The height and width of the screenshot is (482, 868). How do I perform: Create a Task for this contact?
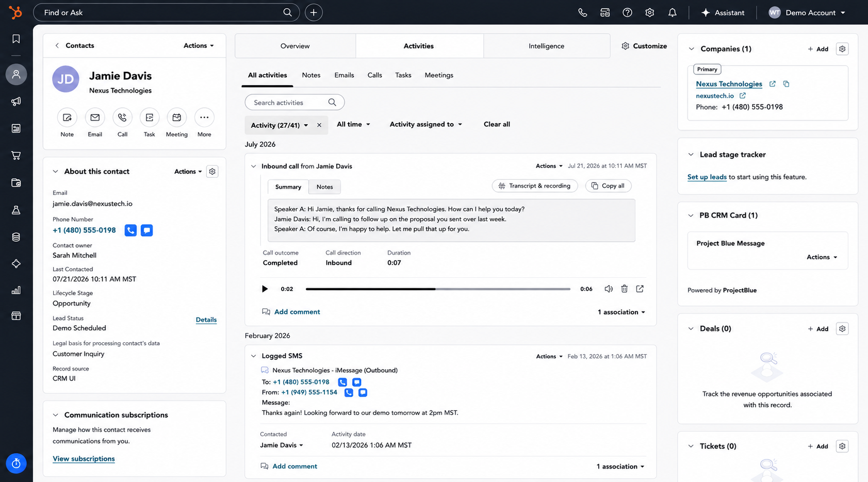pyautogui.click(x=150, y=118)
